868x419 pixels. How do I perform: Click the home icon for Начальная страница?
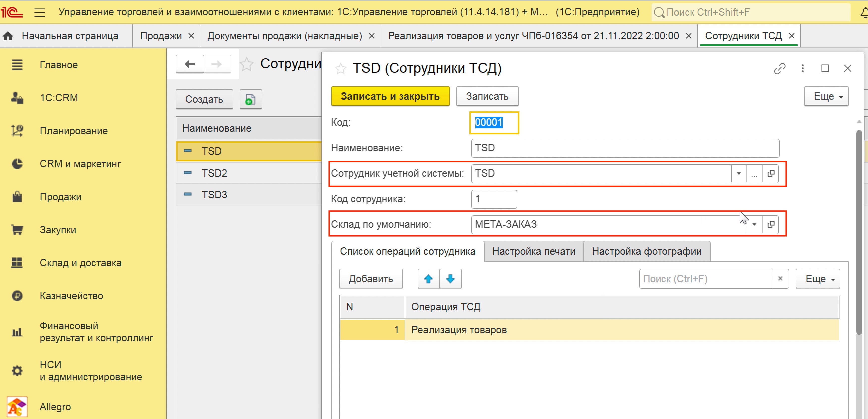tap(8, 36)
